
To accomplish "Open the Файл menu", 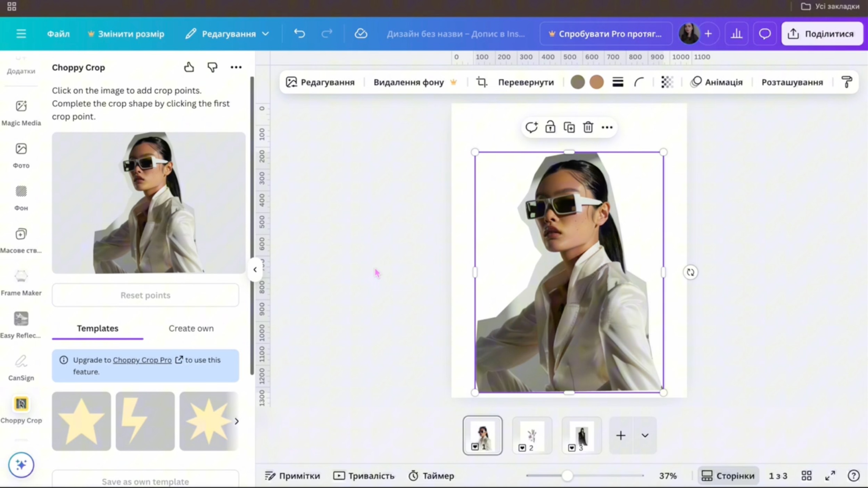I will [x=58, y=34].
